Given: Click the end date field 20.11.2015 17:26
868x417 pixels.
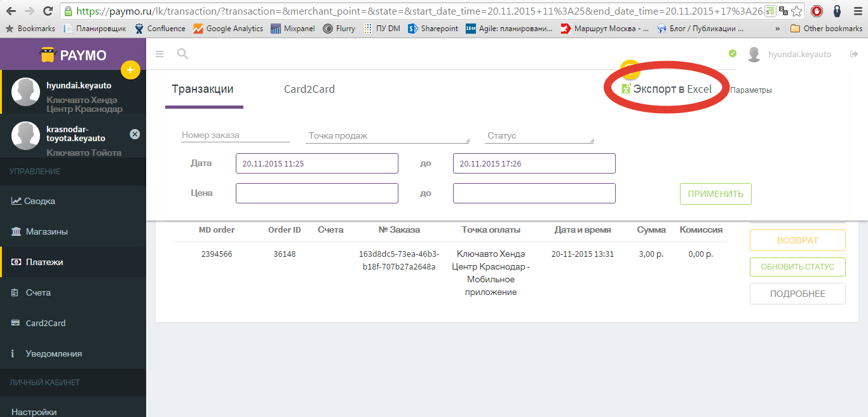Looking at the screenshot, I should click(534, 163).
